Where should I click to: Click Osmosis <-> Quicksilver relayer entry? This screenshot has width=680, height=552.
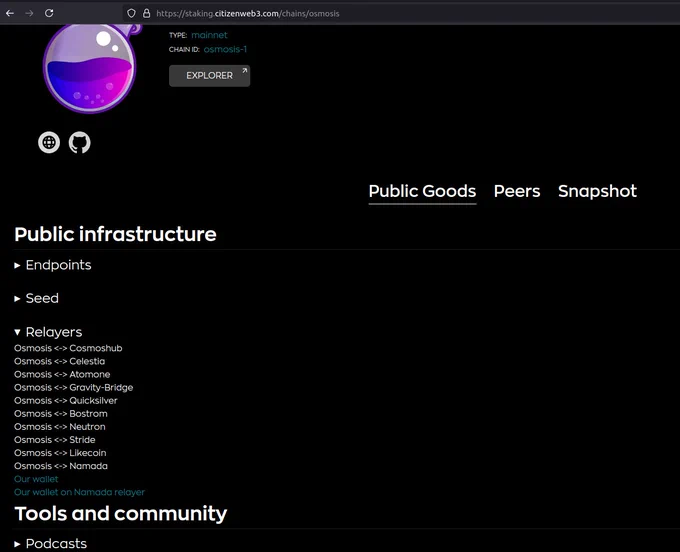(x=65, y=401)
